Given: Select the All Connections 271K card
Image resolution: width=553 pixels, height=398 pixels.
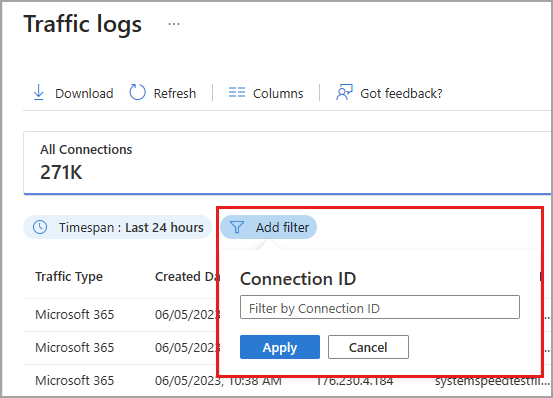Looking at the screenshot, I should click(287, 163).
